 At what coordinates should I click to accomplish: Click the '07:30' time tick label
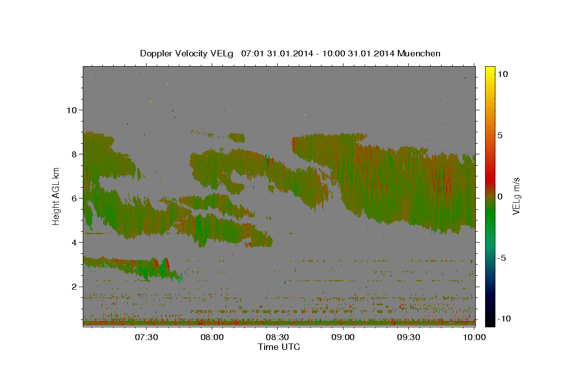pos(147,337)
